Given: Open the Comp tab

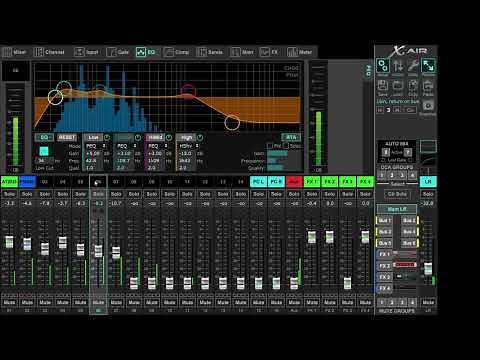Looking at the screenshot, I should point(177,52).
